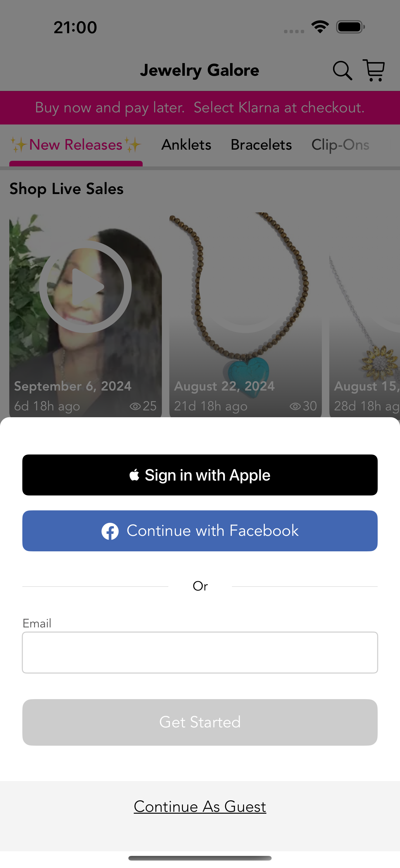Tap the Apple logo on sign-in button
This screenshot has width=400, height=868.
click(x=134, y=475)
